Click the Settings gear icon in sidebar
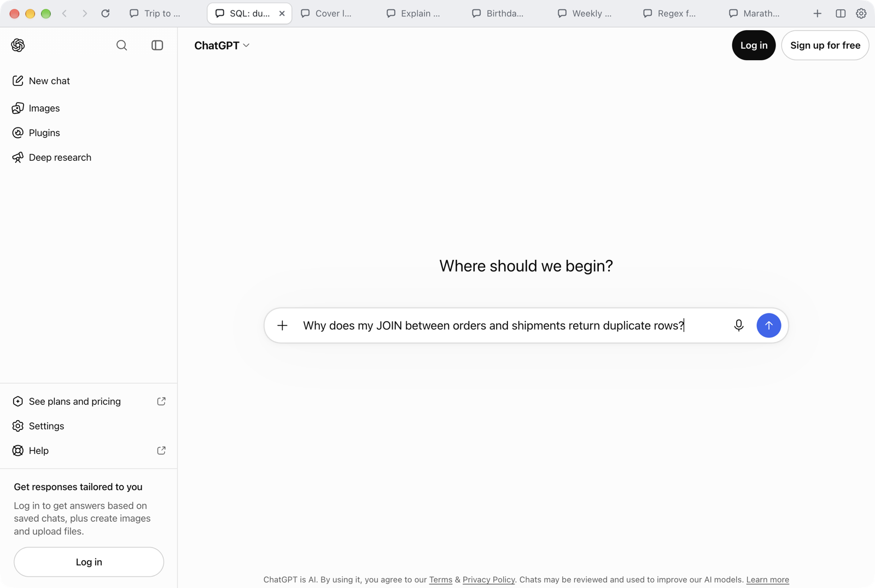 (18, 426)
